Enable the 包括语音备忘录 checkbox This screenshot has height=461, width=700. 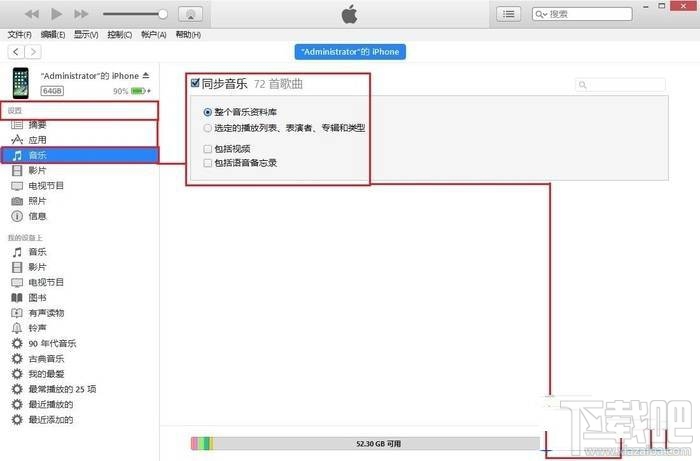(208, 163)
